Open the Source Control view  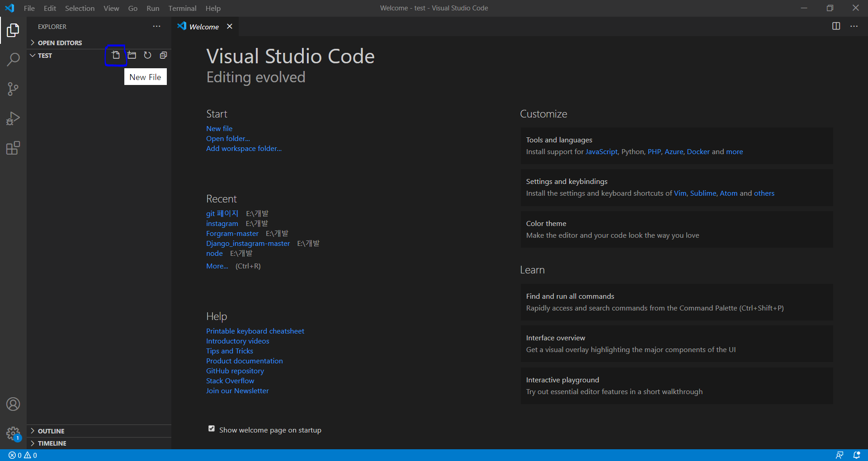13,89
